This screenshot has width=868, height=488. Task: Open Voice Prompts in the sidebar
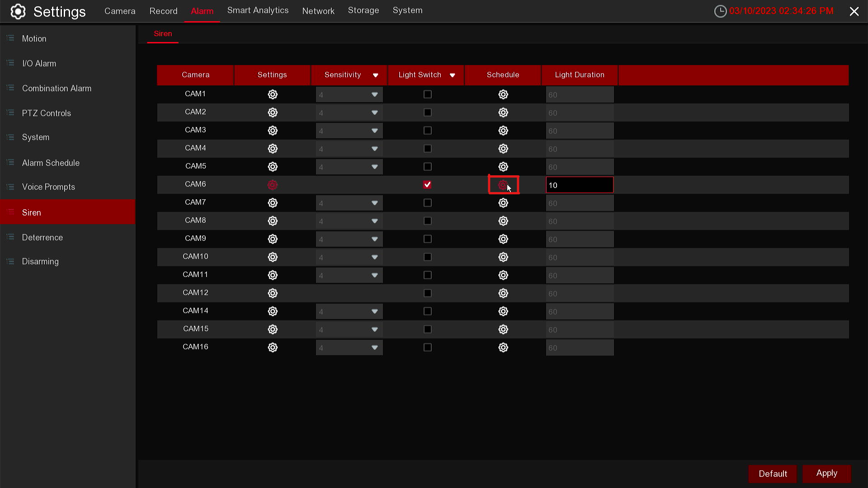click(x=48, y=187)
